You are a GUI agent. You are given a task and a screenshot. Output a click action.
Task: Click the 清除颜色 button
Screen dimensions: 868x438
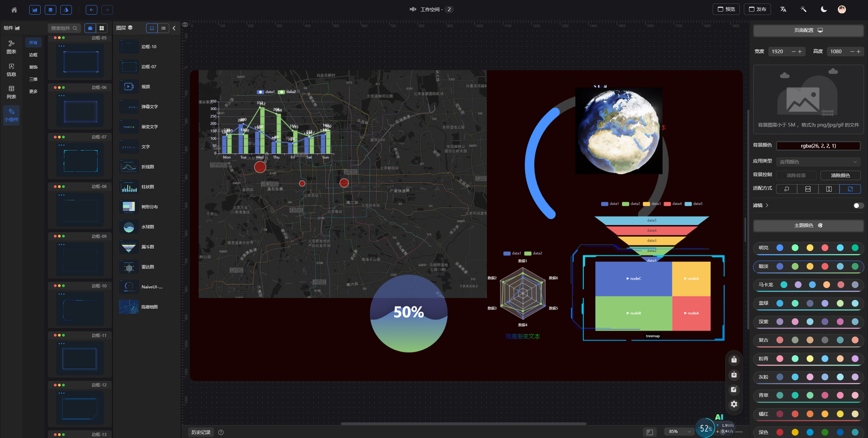[x=840, y=175]
